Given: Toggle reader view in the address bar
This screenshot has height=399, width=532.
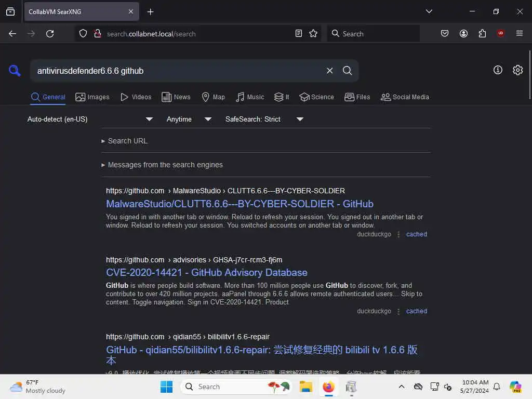Looking at the screenshot, I should [x=299, y=34].
